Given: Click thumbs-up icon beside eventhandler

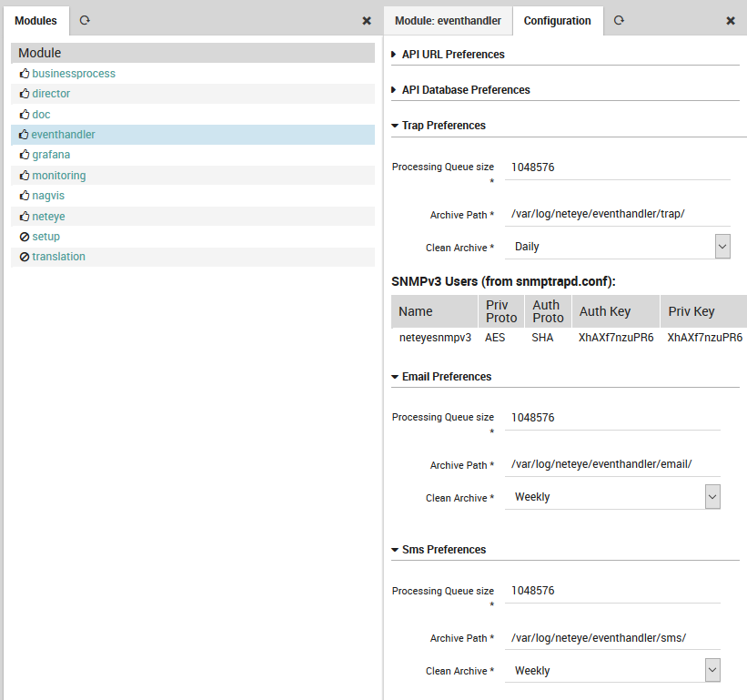Looking at the screenshot, I should click(24, 135).
